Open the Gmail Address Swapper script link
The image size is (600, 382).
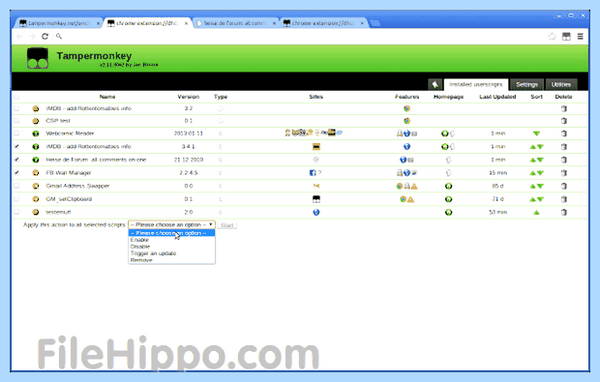coord(78,186)
